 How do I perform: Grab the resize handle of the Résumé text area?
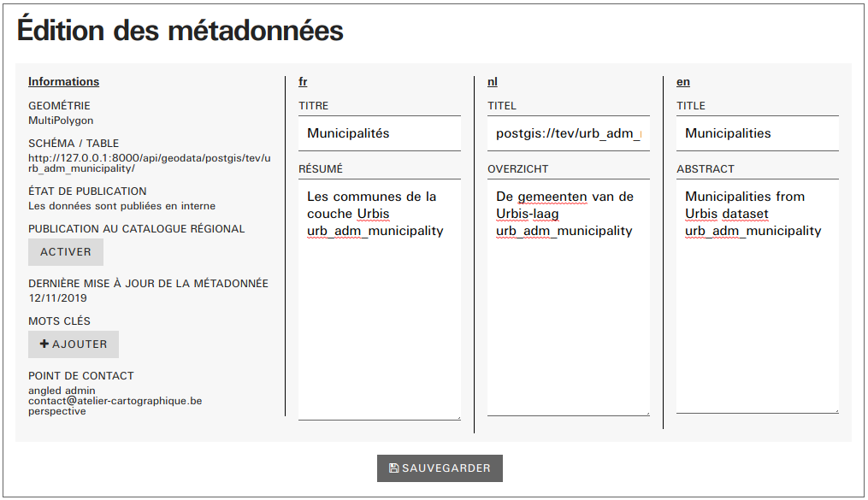458,416
